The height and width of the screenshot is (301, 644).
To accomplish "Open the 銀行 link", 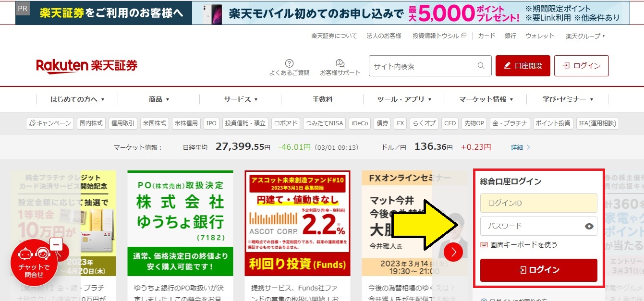I will pyautogui.click(x=510, y=36).
